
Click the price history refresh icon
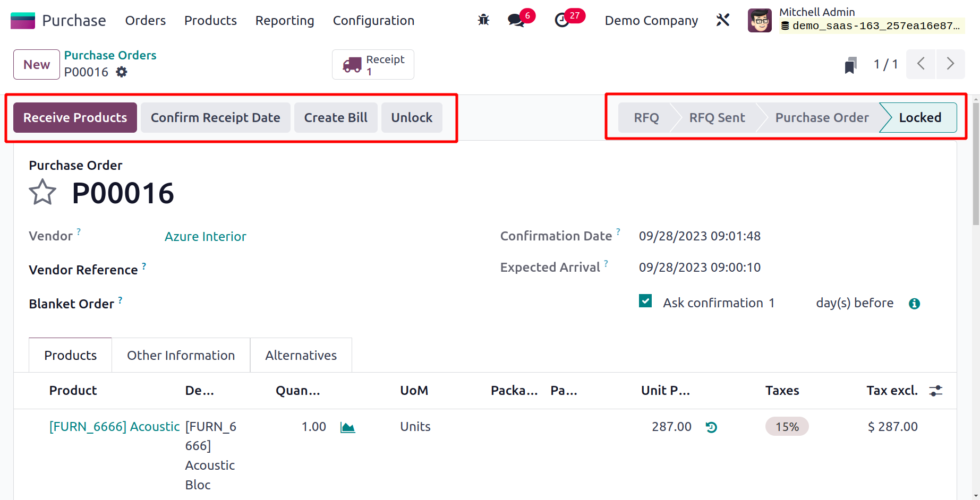pyautogui.click(x=711, y=427)
